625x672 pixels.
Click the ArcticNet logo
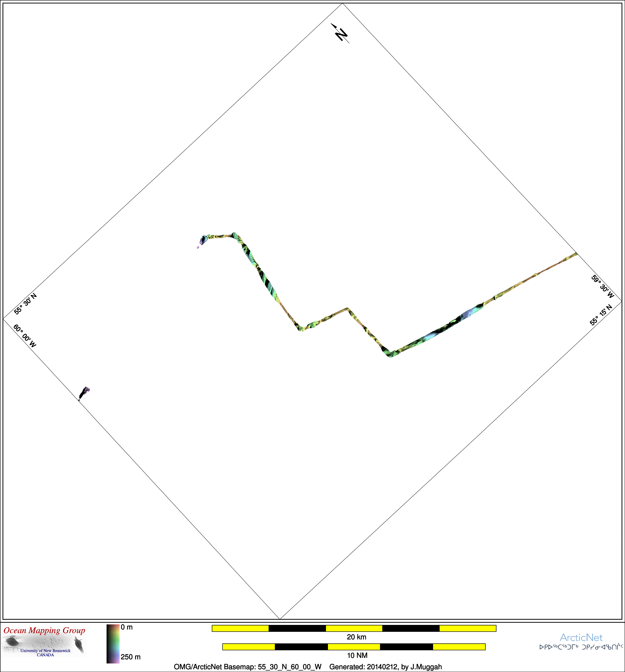(581, 637)
